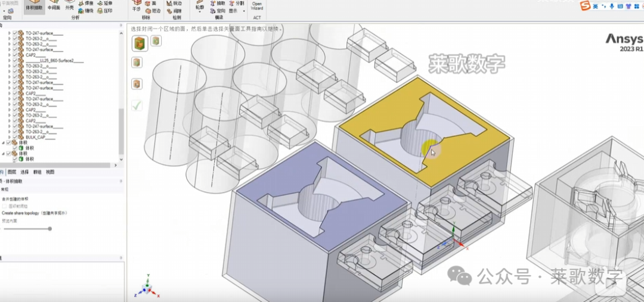Select the third tool guide icon in viewport
The width and height of the screenshot is (644, 302).
[137, 63]
